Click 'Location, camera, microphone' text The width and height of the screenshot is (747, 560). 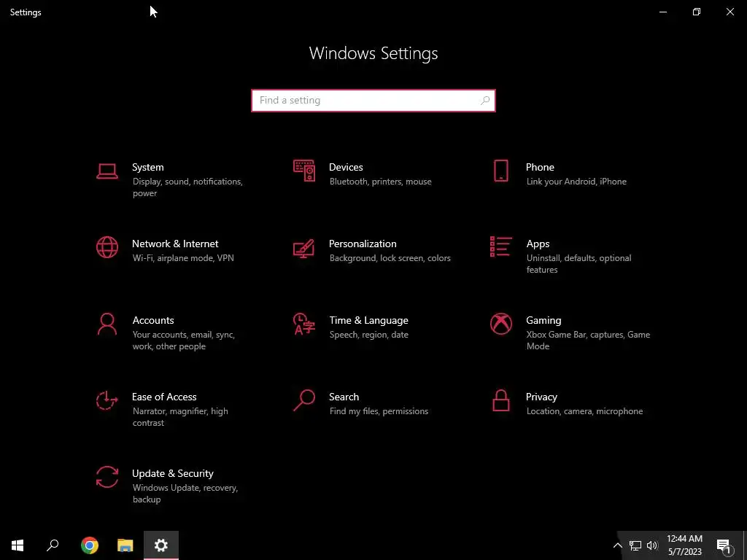tap(584, 411)
